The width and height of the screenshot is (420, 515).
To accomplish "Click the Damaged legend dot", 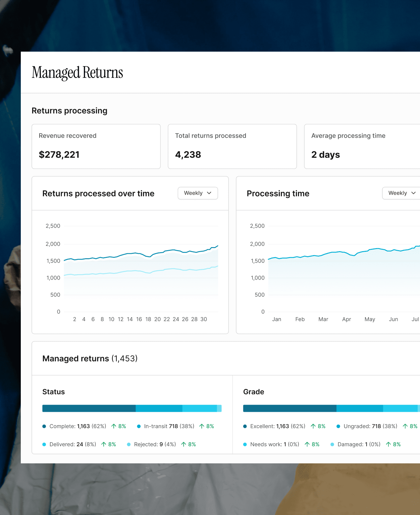I will coord(332,445).
